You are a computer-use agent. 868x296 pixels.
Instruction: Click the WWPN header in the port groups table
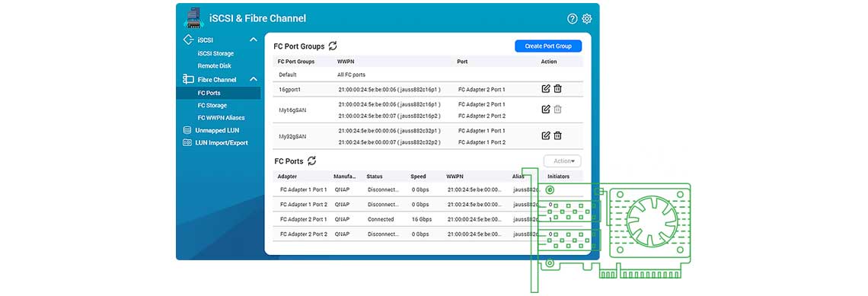pyautogui.click(x=346, y=62)
